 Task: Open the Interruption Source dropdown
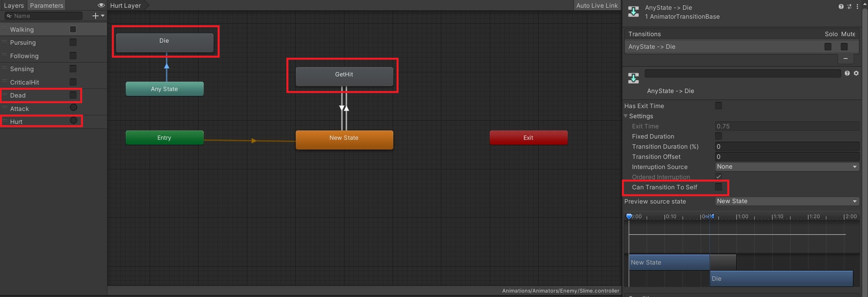pos(787,167)
